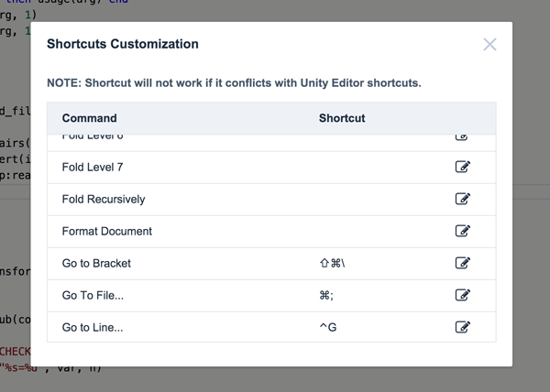This screenshot has height=392, width=550.
Task: Edit the Format Document shortcut
Action: [462, 231]
